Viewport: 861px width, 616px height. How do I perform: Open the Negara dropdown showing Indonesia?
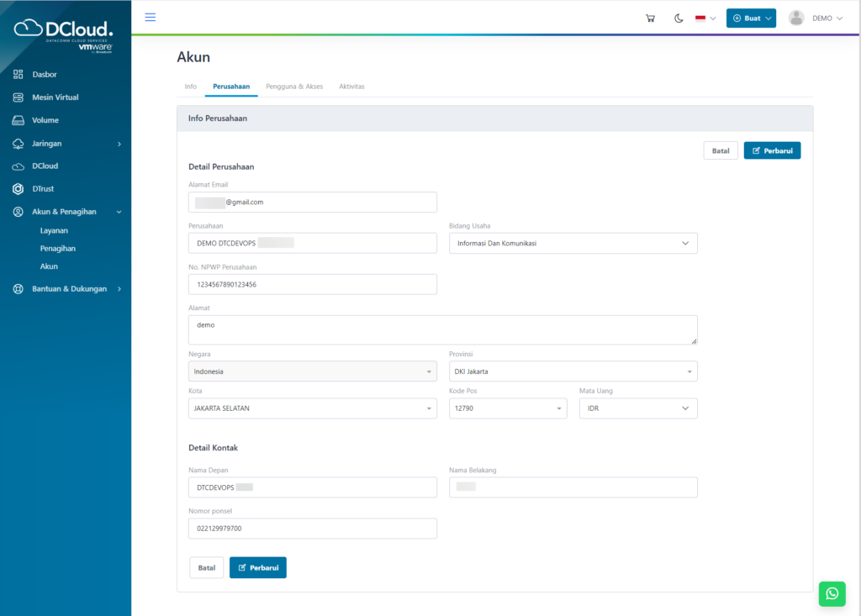pos(313,371)
